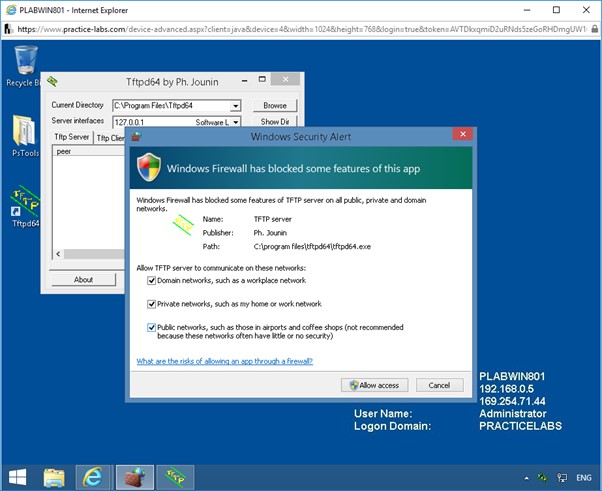Click the About button in Tftpd64

coord(83,279)
